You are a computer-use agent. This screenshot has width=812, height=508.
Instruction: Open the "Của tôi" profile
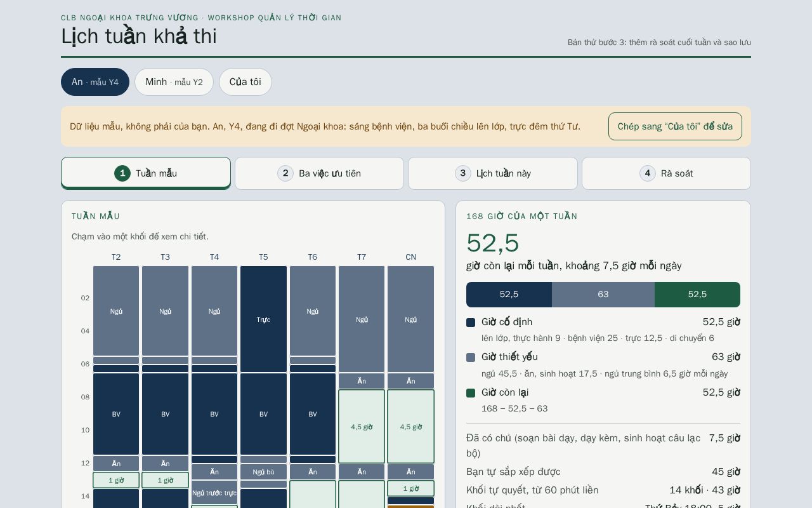246,82
